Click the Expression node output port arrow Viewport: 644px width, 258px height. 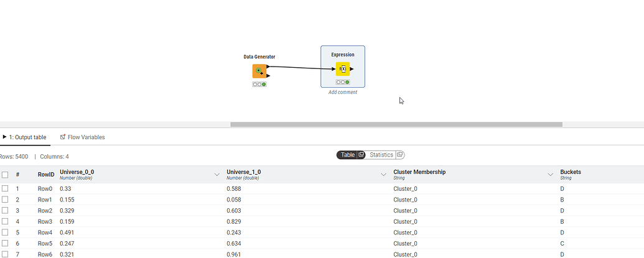click(x=352, y=69)
